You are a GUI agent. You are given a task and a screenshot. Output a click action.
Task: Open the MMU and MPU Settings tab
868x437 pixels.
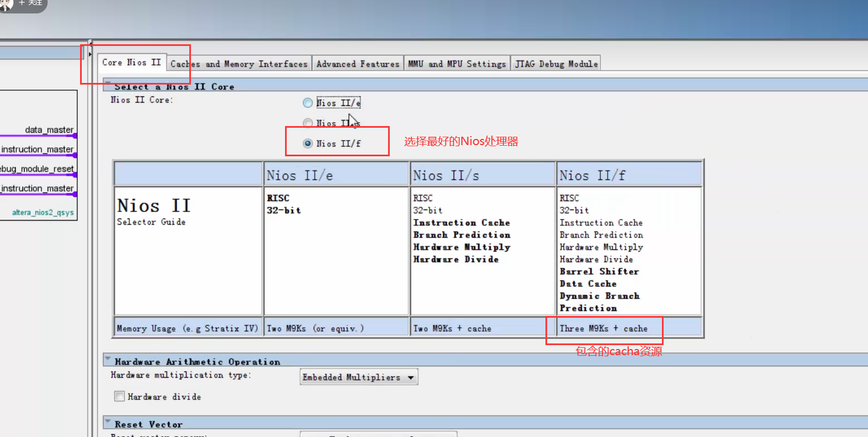point(457,64)
